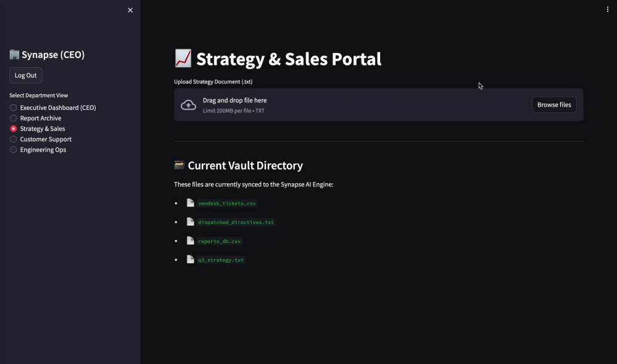The width and height of the screenshot is (617, 364).
Task: Click the Synapse (CEO) sidebar title
Action: click(53, 55)
